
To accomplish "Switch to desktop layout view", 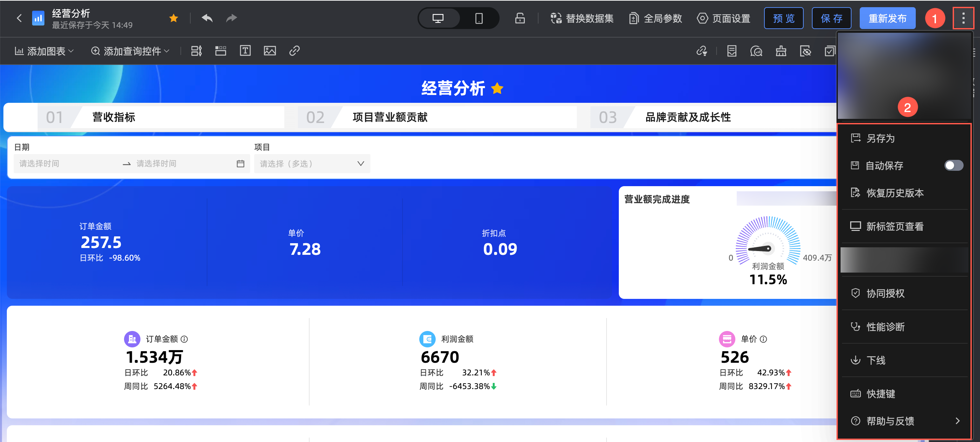I will tap(438, 18).
